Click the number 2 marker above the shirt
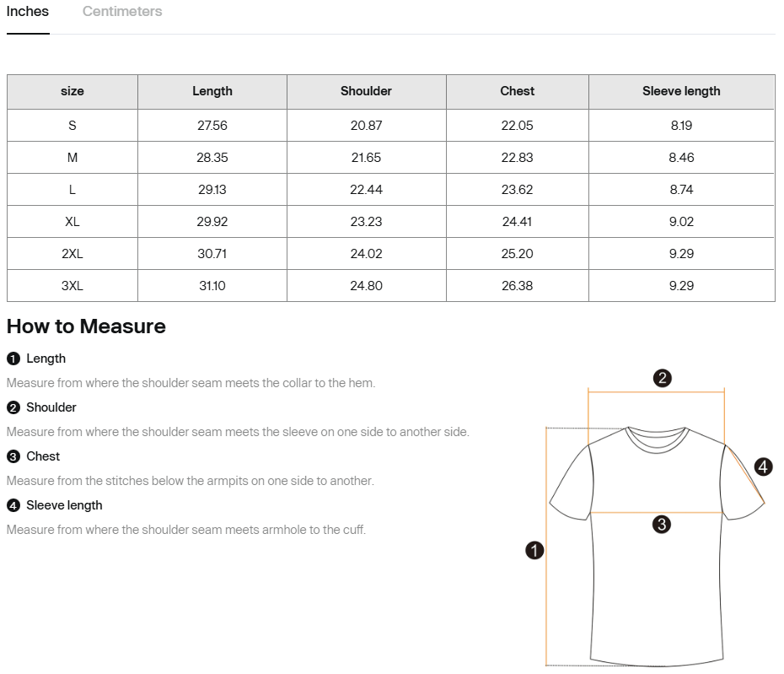This screenshot has width=784, height=674. (x=663, y=378)
